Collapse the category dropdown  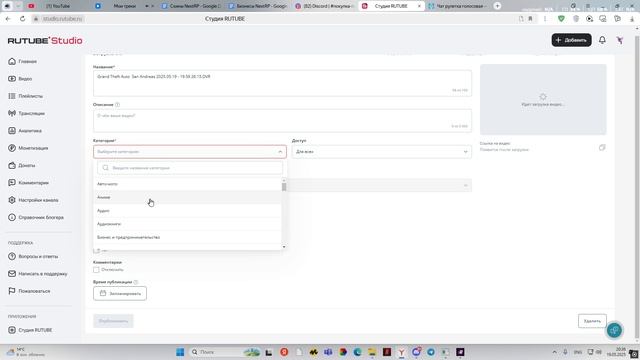(x=280, y=151)
